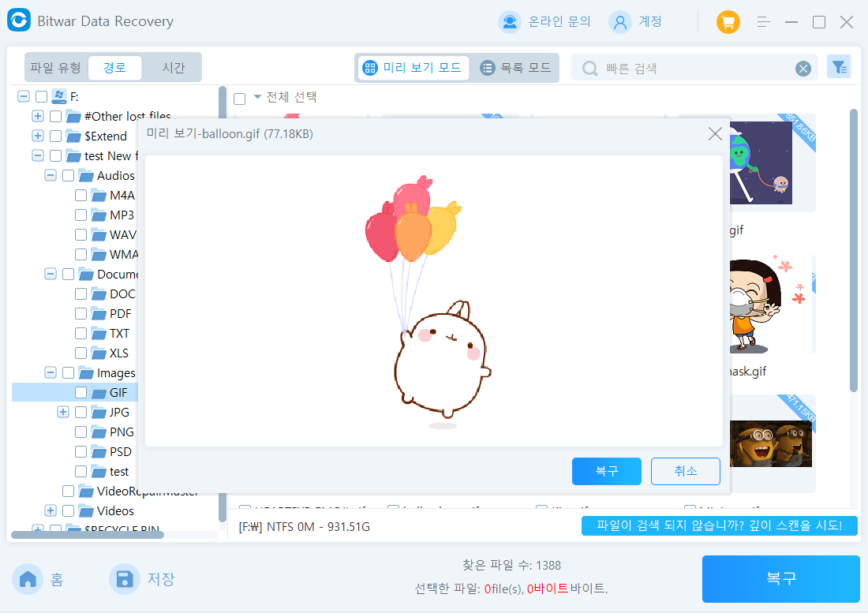Click the filter funnel icon
This screenshot has height=613, width=868.
[839, 67]
